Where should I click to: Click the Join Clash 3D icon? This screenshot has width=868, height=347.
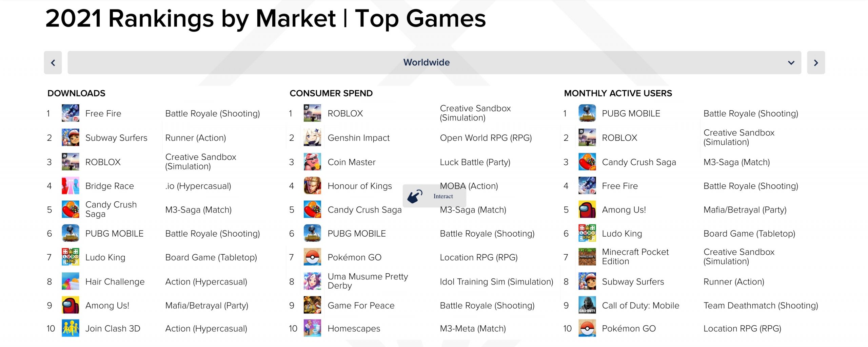[x=71, y=328]
